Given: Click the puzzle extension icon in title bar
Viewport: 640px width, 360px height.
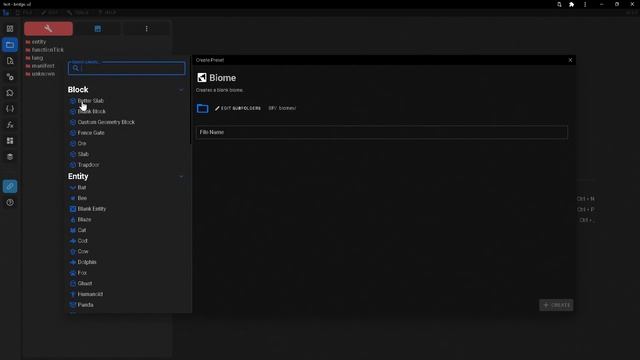Looking at the screenshot, I should [571, 4].
